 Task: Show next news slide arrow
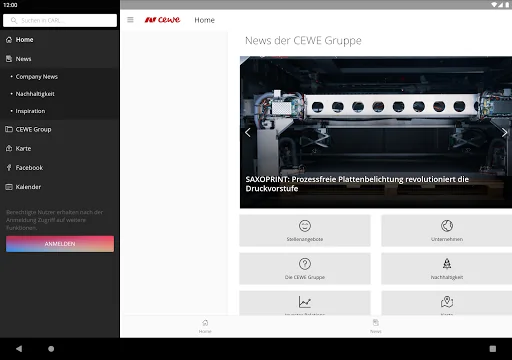click(504, 133)
